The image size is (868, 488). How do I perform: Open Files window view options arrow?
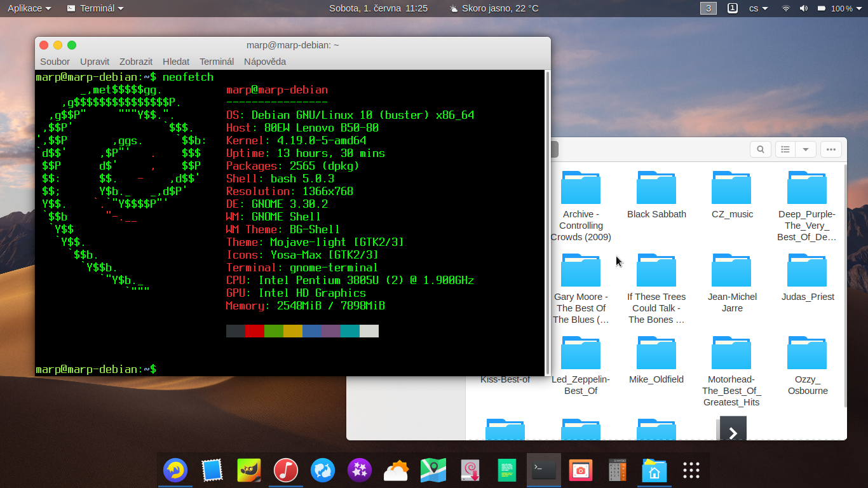(806, 149)
